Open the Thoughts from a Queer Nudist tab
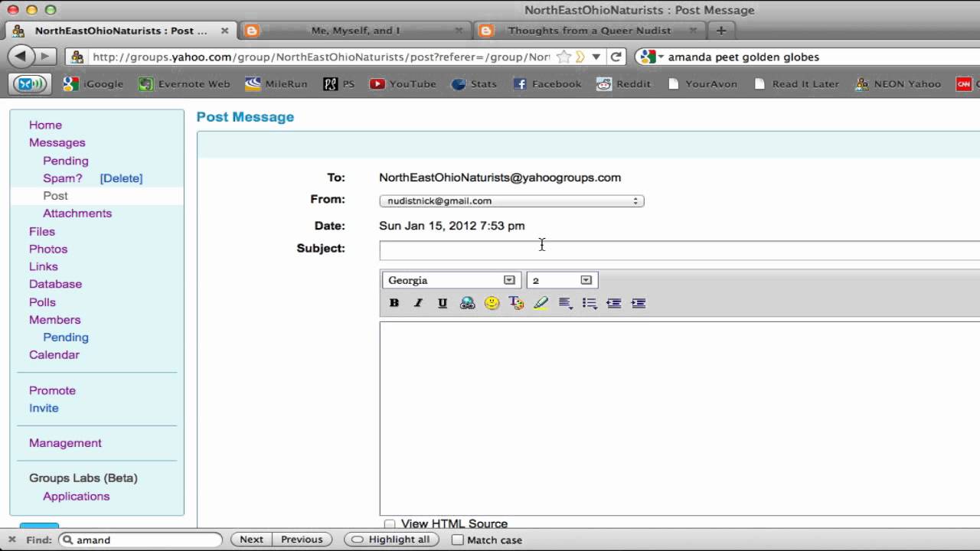Image resolution: width=980 pixels, height=551 pixels. pyautogui.click(x=588, y=31)
